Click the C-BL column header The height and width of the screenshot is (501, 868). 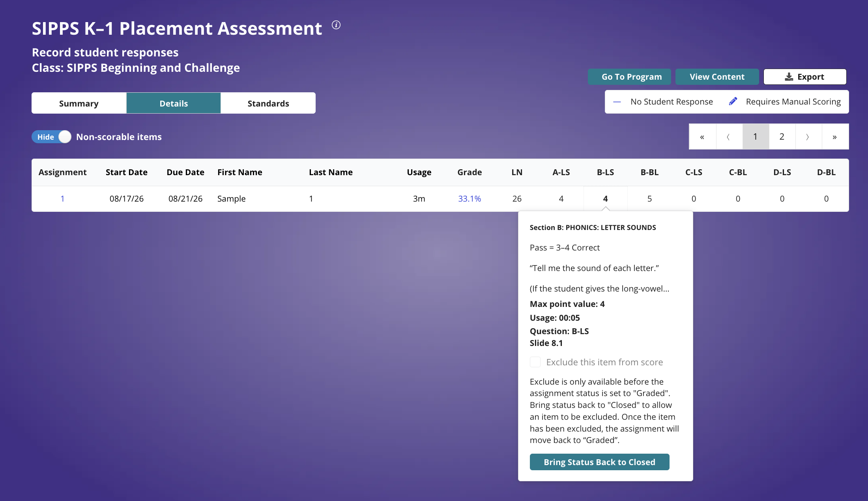[x=738, y=172]
